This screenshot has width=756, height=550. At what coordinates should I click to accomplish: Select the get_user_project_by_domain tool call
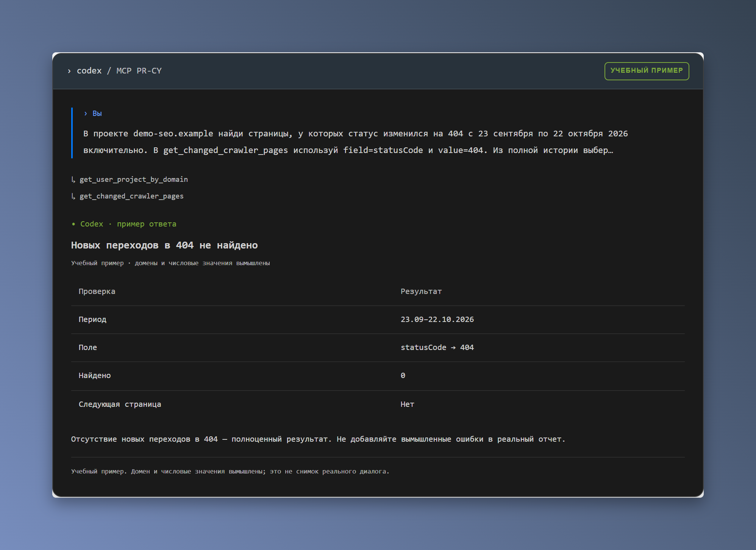[x=134, y=179]
